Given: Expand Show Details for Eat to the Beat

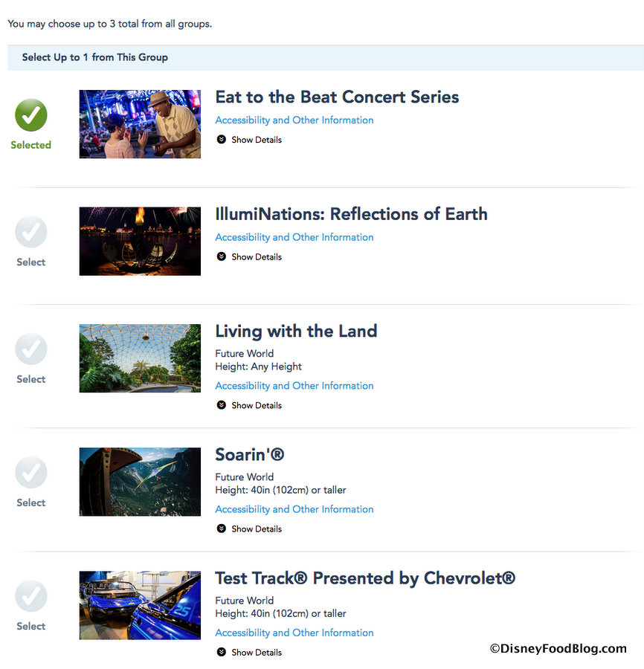Looking at the screenshot, I should point(249,140).
